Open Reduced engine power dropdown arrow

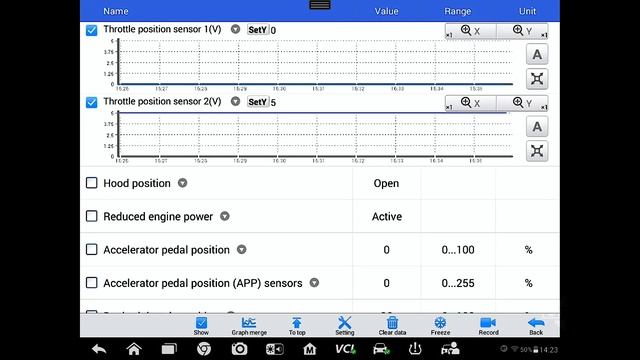click(x=224, y=216)
